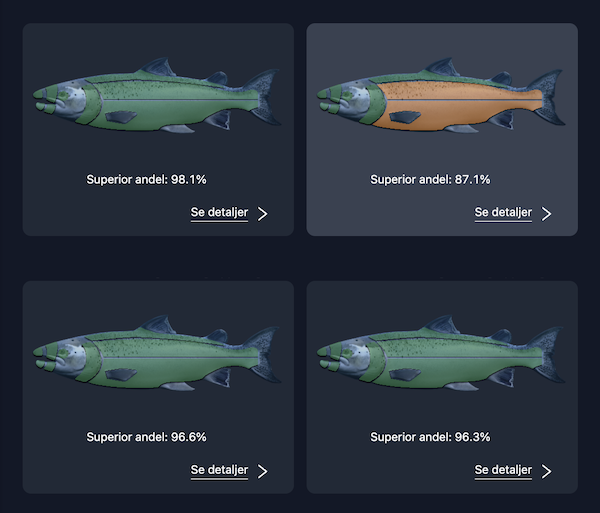Click the orange body region of highlighted salmon
Image resolution: width=600 pixels, height=513 pixels.
point(459,105)
